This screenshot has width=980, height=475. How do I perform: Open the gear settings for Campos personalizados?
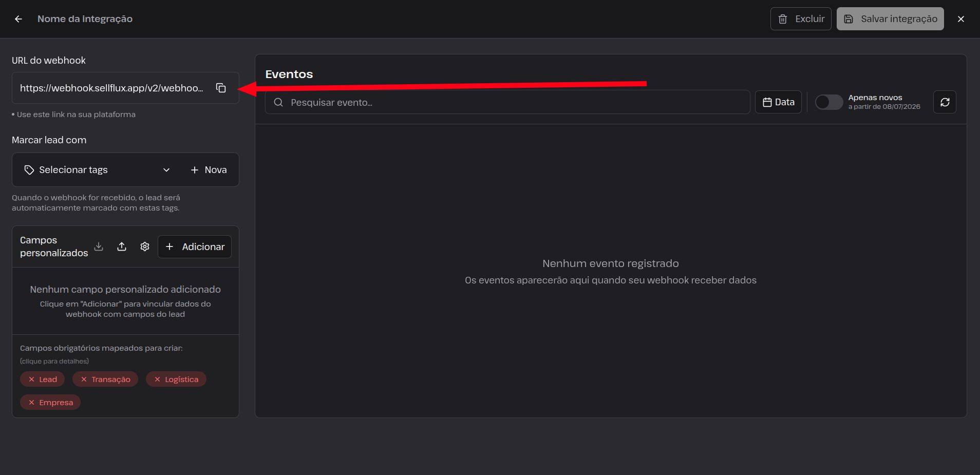[x=145, y=246]
